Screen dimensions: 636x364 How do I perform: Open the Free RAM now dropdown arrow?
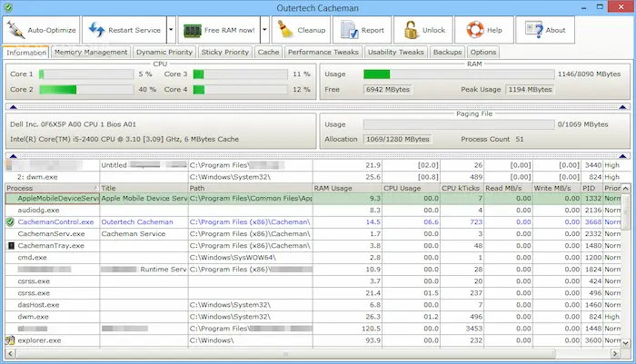coord(265,30)
